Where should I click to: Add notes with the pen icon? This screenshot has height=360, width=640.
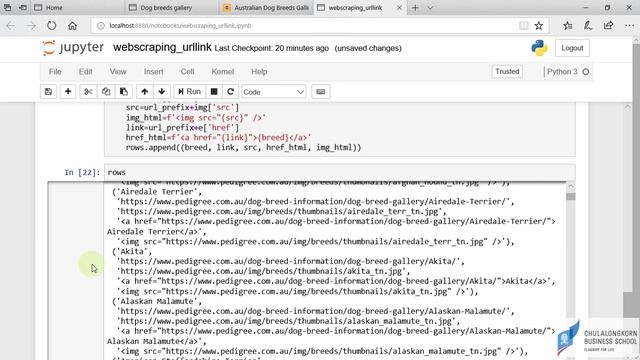[x=588, y=26]
